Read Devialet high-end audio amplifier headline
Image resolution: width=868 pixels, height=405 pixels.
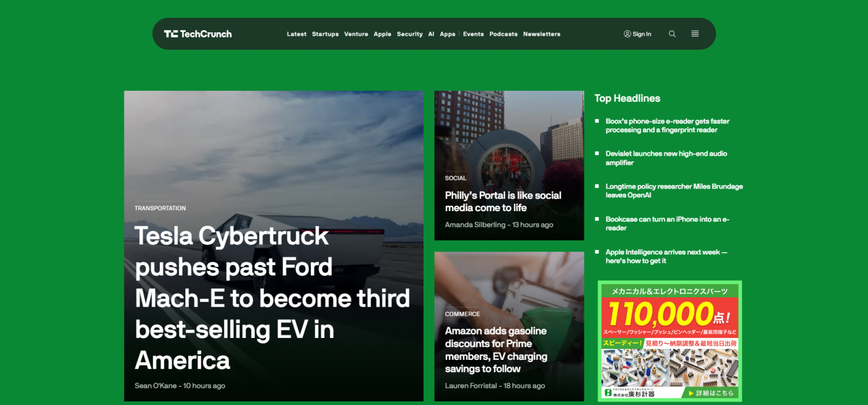click(666, 158)
